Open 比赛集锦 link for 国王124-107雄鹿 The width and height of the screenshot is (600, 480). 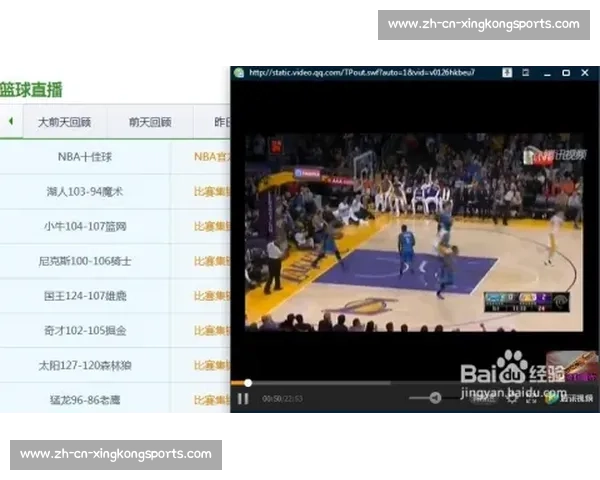point(212,296)
